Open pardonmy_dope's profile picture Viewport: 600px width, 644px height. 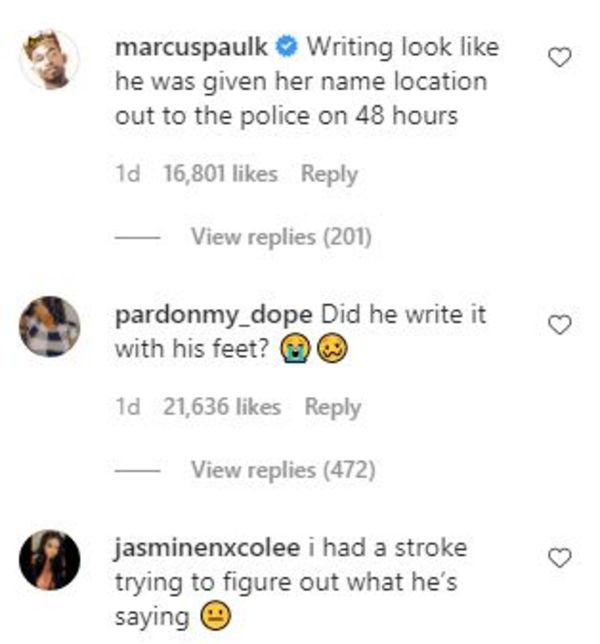point(50,326)
